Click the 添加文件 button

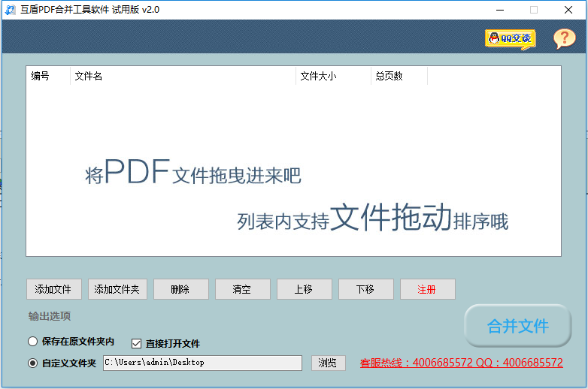tap(54, 289)
